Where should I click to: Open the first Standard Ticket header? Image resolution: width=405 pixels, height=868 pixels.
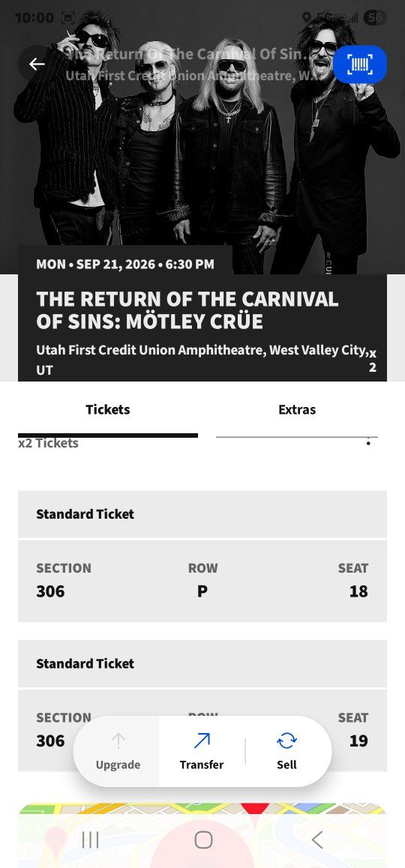pos(202,513)
